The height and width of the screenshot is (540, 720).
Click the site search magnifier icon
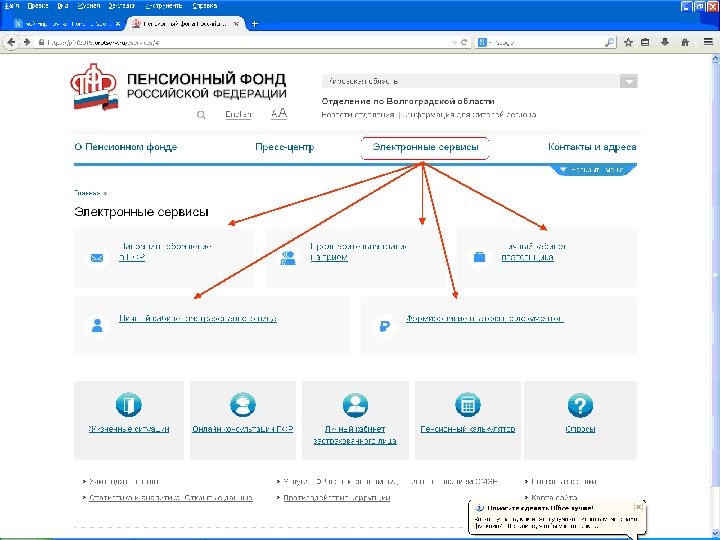(x=201, y=115)
